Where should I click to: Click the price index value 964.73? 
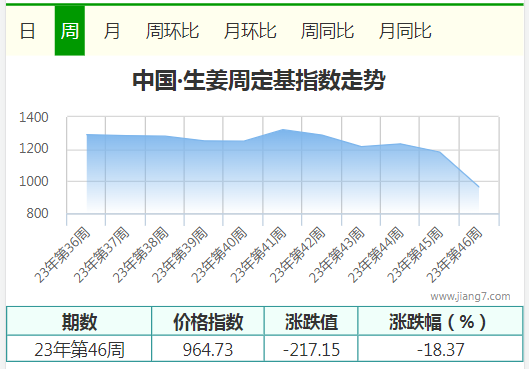click(x=208, y=349)
